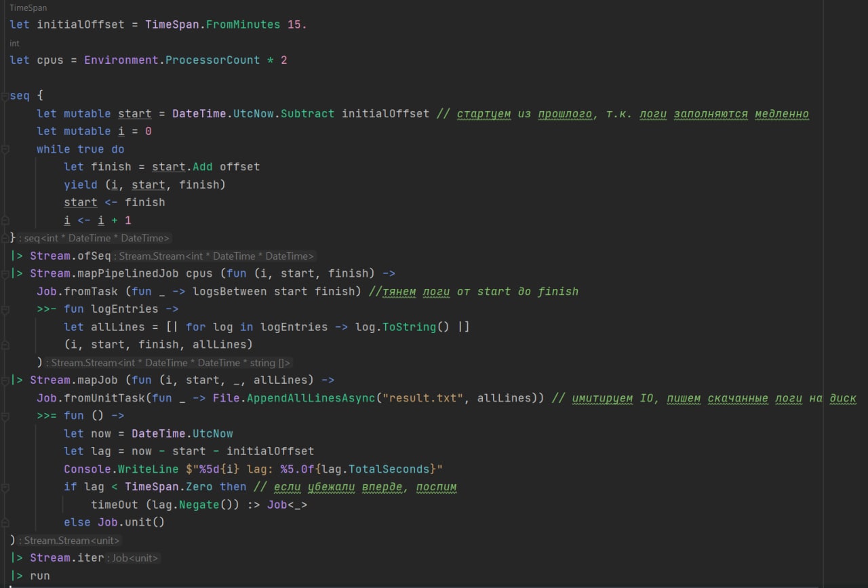Collapse the 'while true do' fold marker
The height and width of the screenshot is (588, 868).
[x=5, y=149]
